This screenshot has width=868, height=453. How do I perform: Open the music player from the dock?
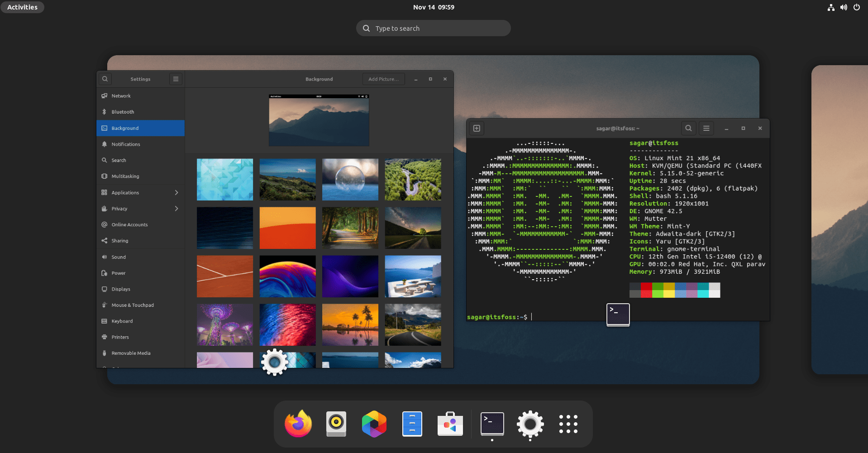tap(335, 424)
